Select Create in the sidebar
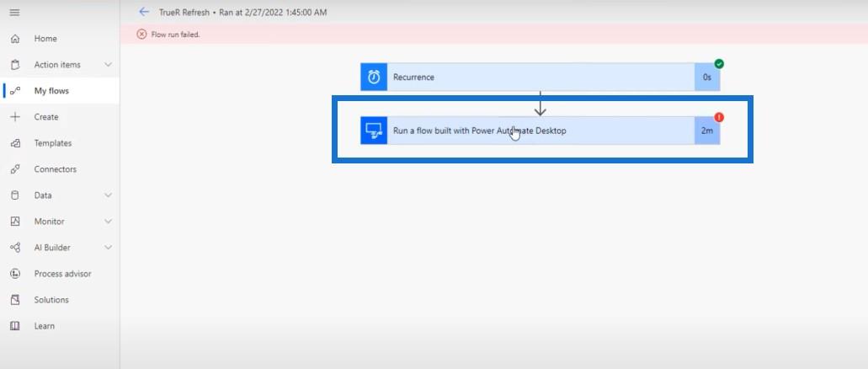The width and height of the screenshot is (868, 369). [60, 117]
